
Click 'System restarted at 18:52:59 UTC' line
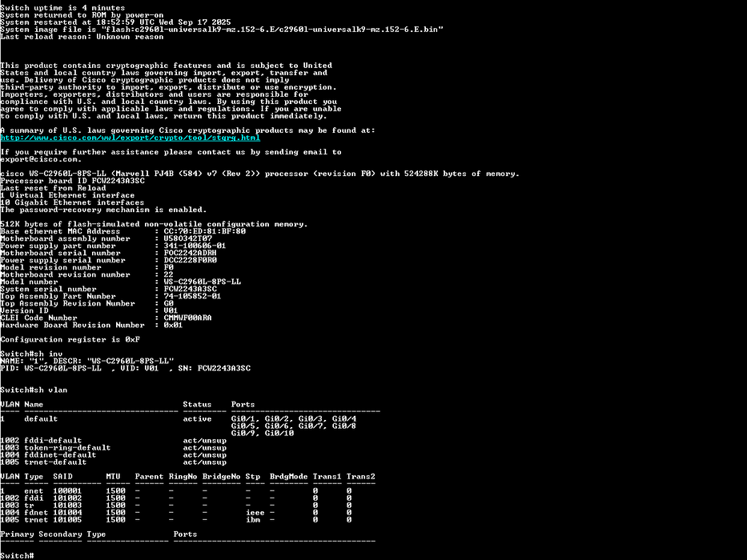(x=116, y=22)
